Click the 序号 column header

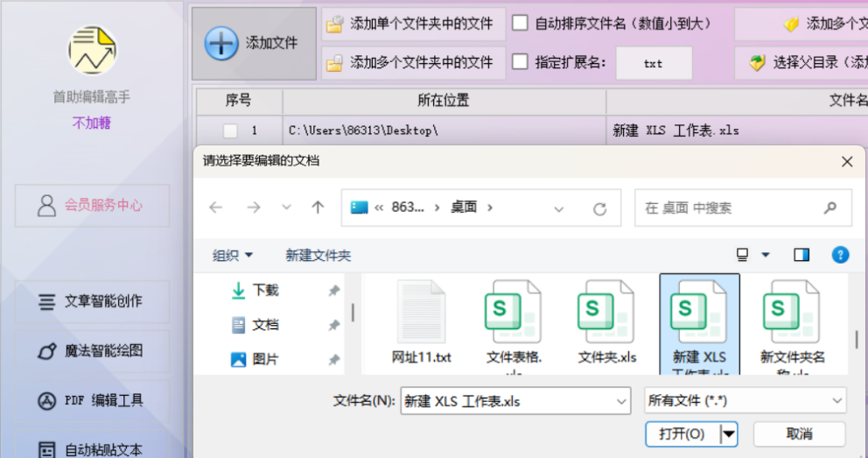point(239,100)
